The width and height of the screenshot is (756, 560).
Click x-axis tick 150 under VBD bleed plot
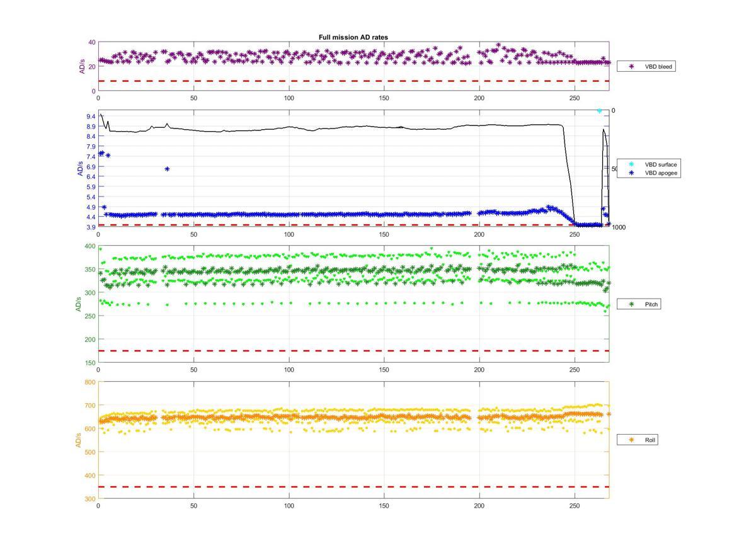pyautogui.click(x=384, y=98)
